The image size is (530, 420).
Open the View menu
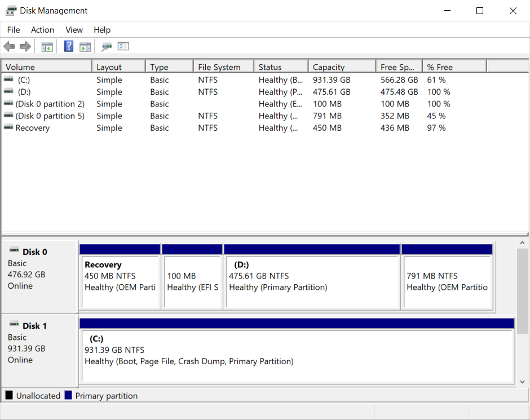(74, 30)
